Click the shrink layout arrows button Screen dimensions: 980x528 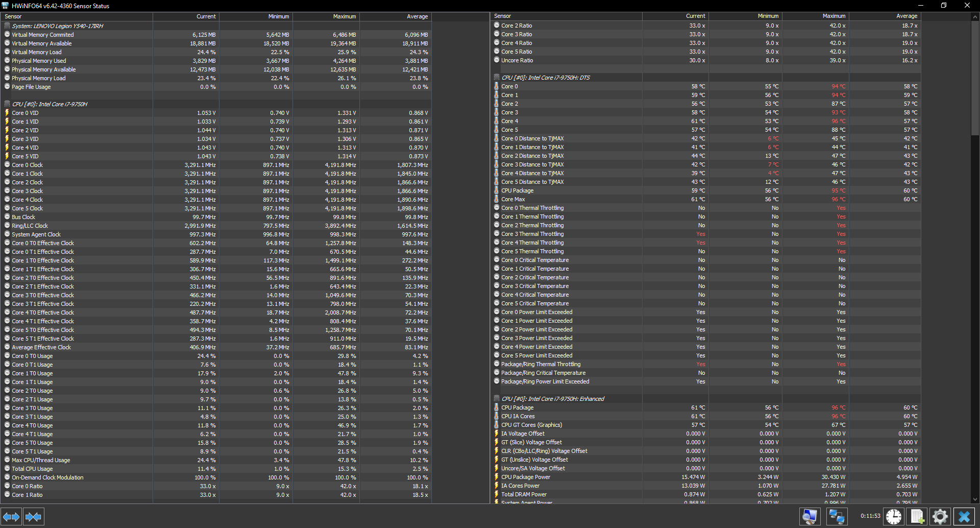[x=33, y=517]
